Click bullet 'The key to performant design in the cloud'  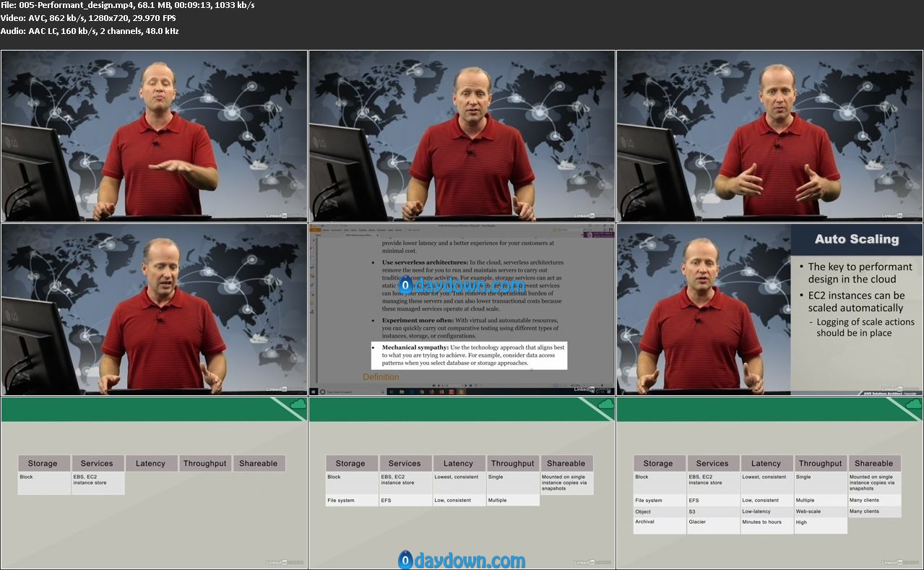859,273
